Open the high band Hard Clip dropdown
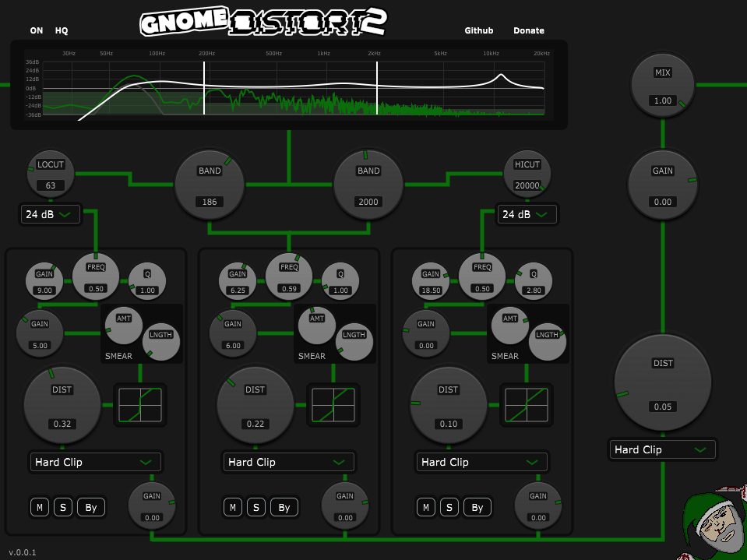Viewport: 747px width, 560px height. [482, 462]
